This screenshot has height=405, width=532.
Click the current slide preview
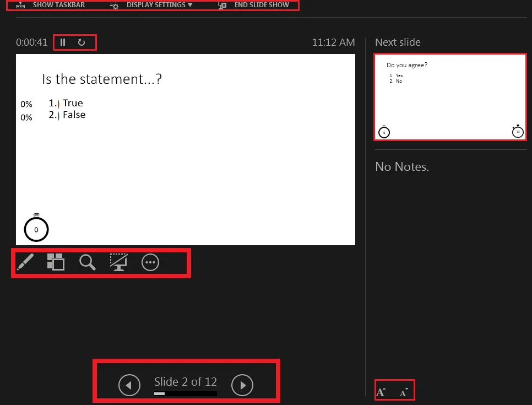pyautogui.click(x=186, y=149)
